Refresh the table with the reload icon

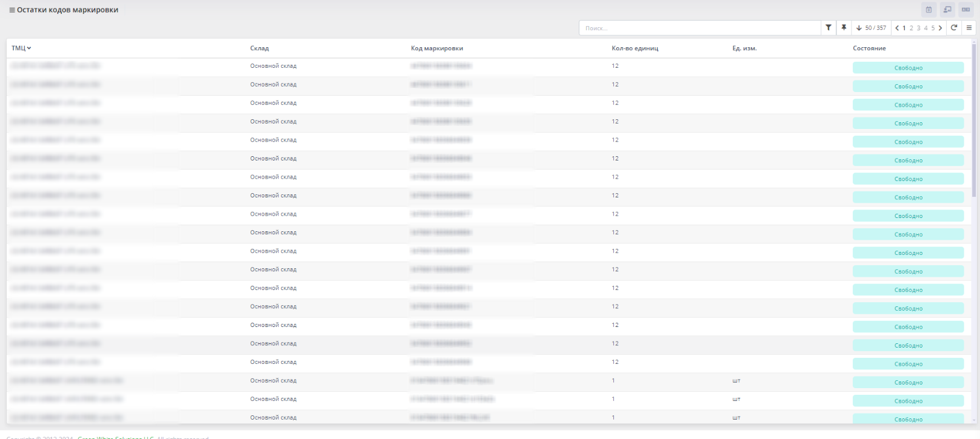pos(954,28)
